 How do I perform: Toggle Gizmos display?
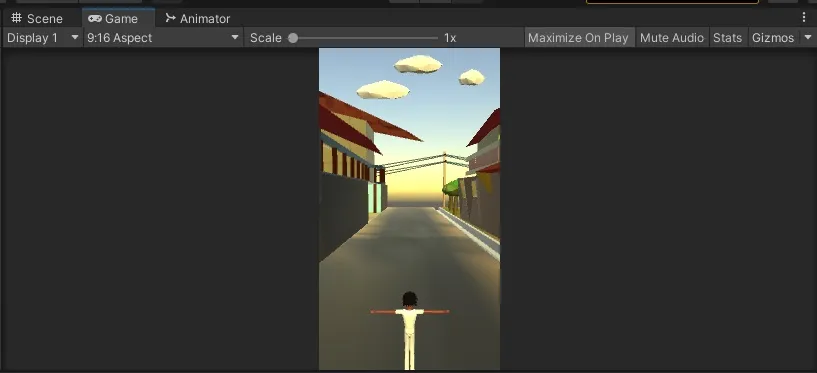[773, 38]
